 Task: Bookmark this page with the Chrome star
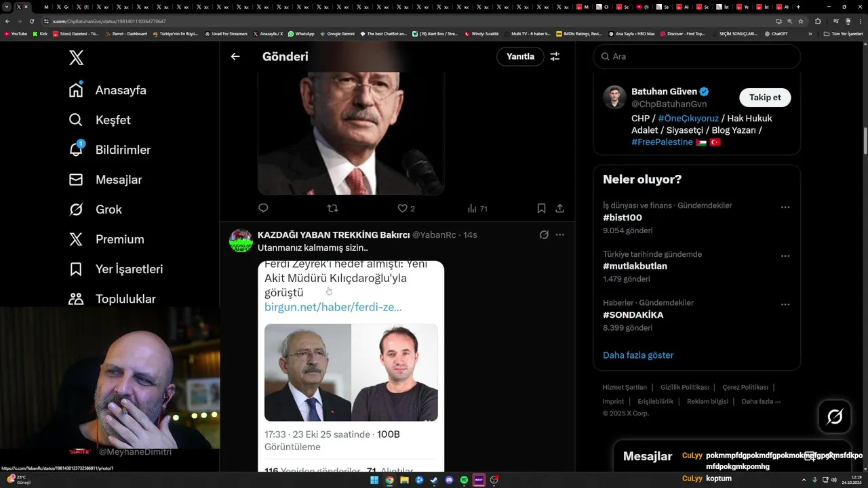pyautogui.click(x=801, y=21)
